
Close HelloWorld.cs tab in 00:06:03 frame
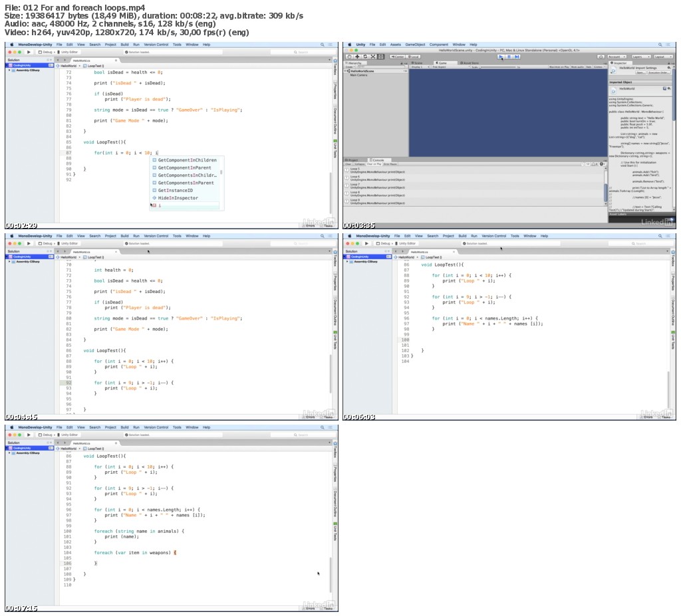tap(454, 252)
